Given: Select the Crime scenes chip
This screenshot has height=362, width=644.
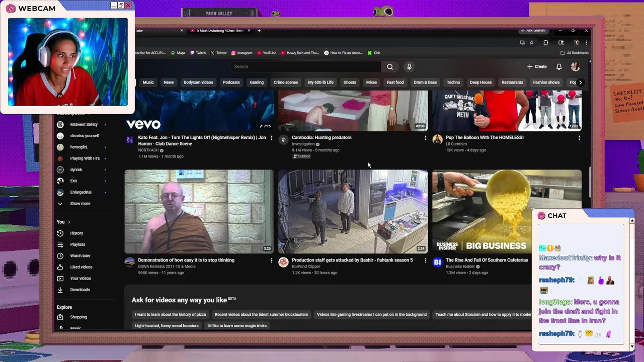Looking at the screenshot, I should click(x=286, y=82).
